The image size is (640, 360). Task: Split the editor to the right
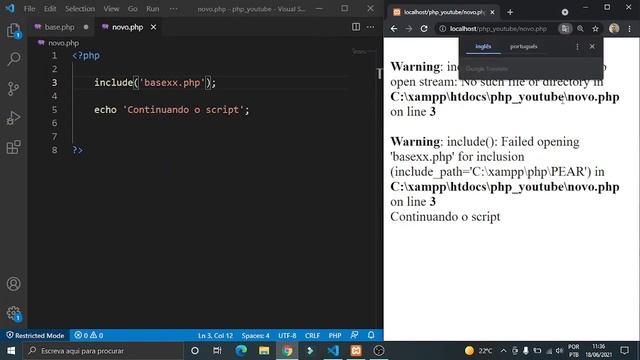pyautogui.click(x=356, y=27)
